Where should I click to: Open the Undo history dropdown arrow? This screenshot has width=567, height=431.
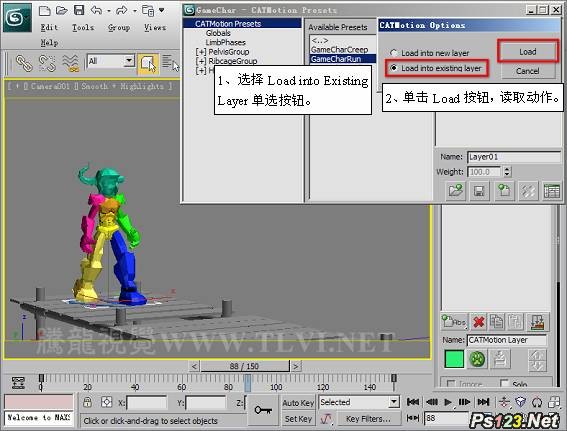click(108, 11)
